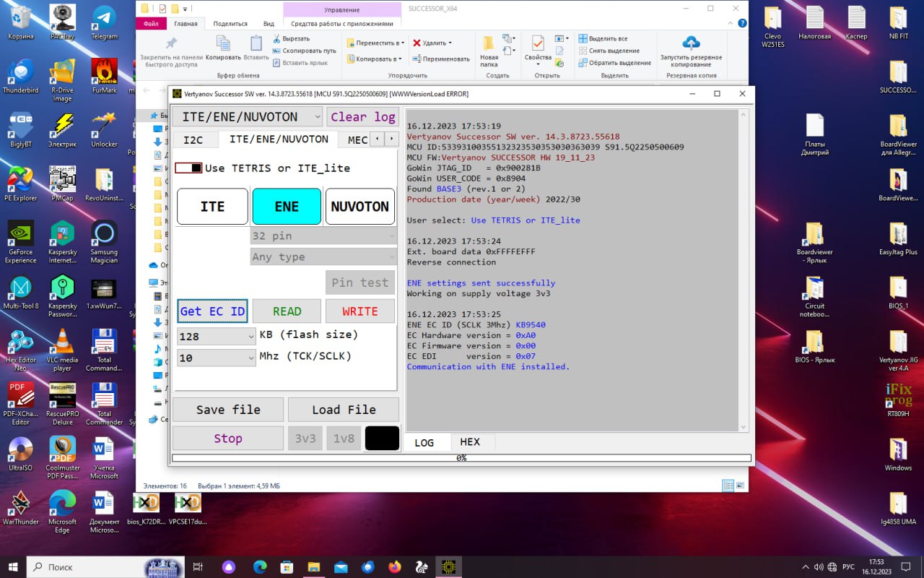Click the Save file button

pyautogui.click(x=228, y=410)
